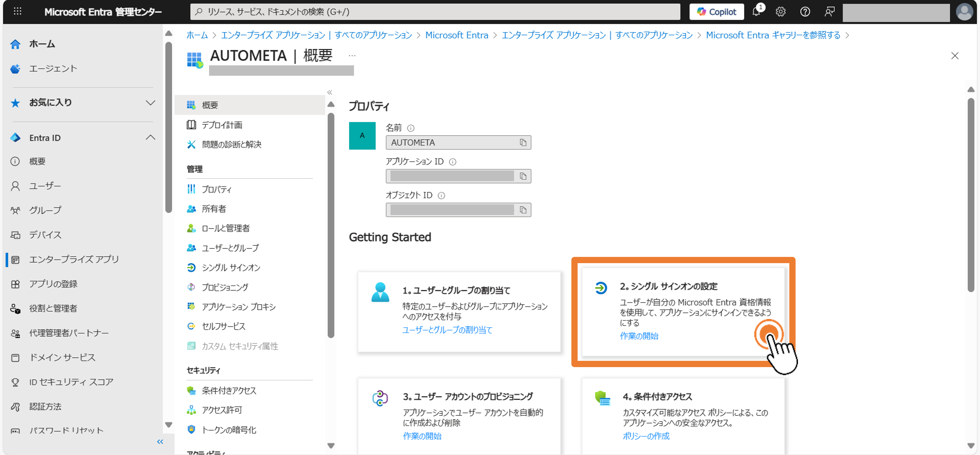Click the AUTOMETA name field
The image size is (980, 455).
click(x=459, y=143)
